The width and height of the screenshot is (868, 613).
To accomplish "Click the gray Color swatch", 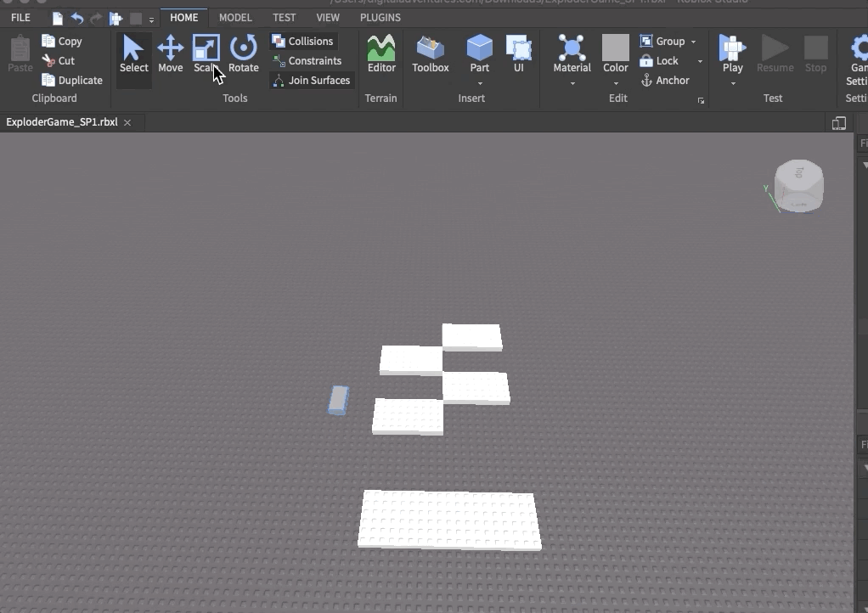I will pos(616,48).
